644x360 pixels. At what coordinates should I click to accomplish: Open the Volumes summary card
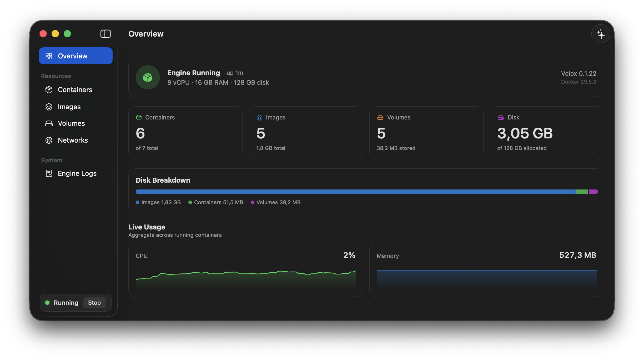[x=426, y=132]
